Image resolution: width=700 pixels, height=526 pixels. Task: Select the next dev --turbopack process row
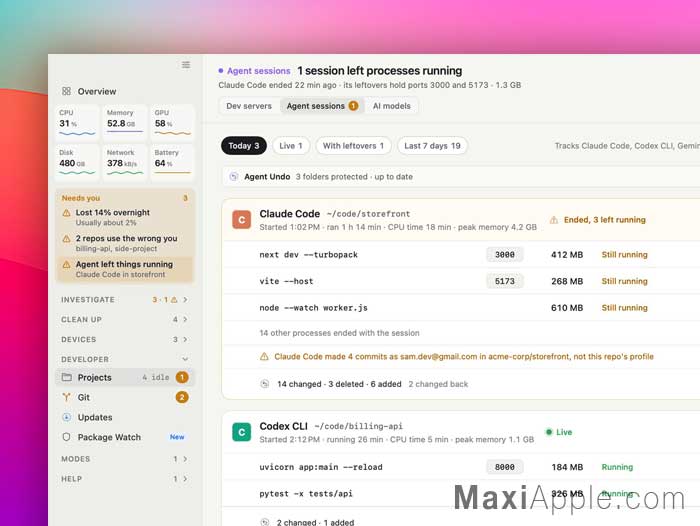tap(461, 255)
